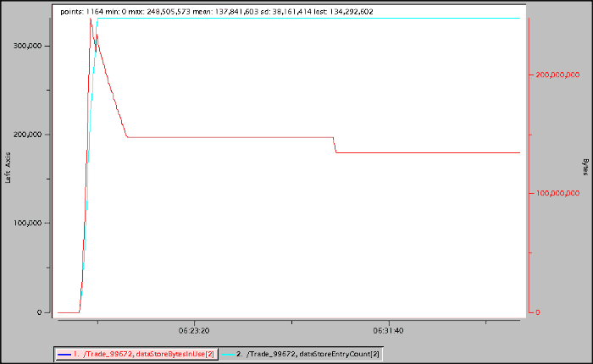593x364 pixels.
Task: Click the 06:23:20 time axis label
Action: click(194, 330)
